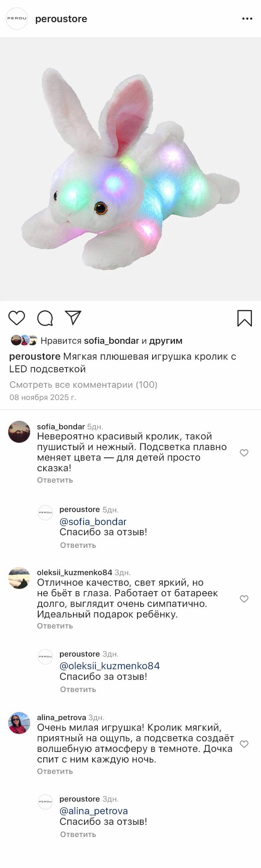Open comments via speech bubble icon
The image size is (261, 868).
[45, 318]
